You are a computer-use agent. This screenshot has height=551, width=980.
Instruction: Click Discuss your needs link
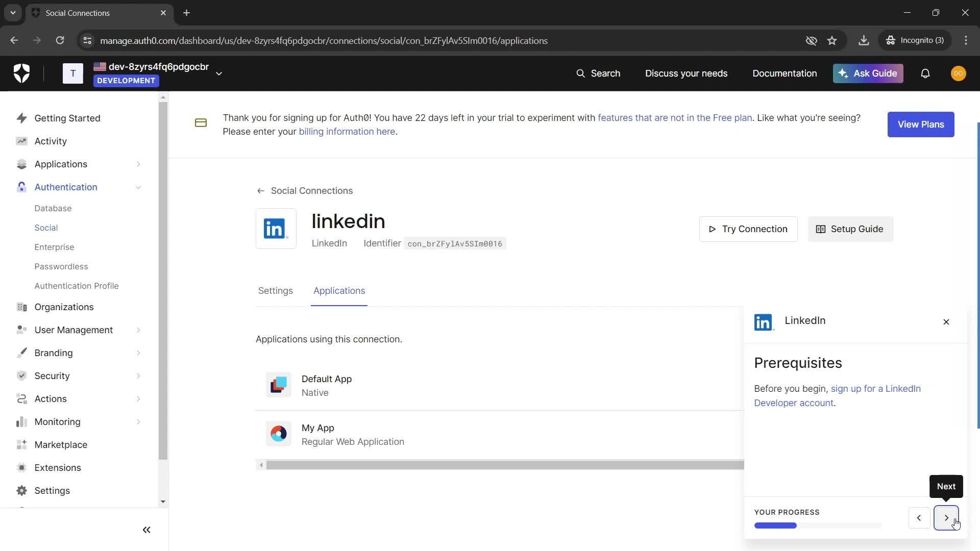point(686,73)
